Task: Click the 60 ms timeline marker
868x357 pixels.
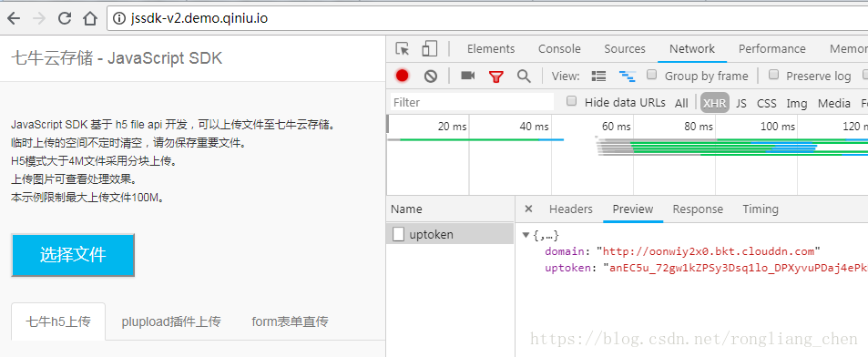Action: click(x=616, y=127)
